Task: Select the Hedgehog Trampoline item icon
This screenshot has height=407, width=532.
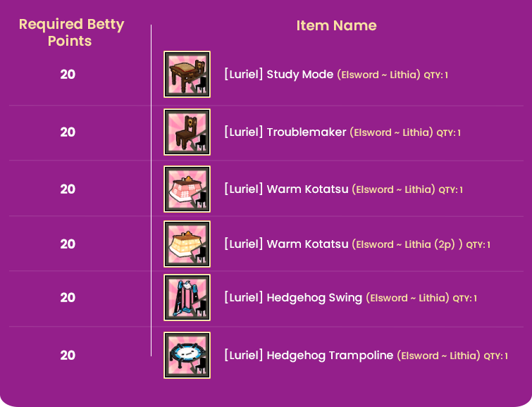Action: 187,356
